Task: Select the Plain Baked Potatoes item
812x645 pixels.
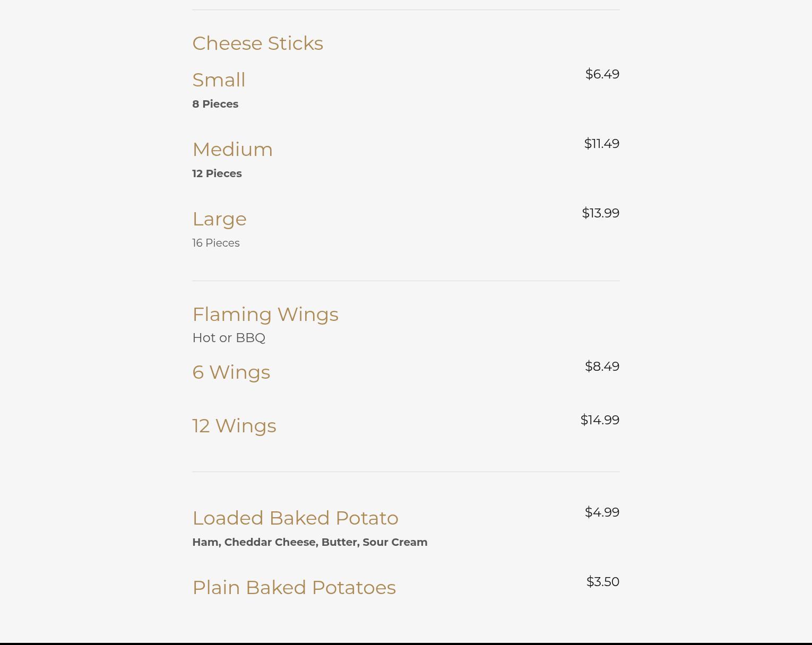Action: pos(293,588)
